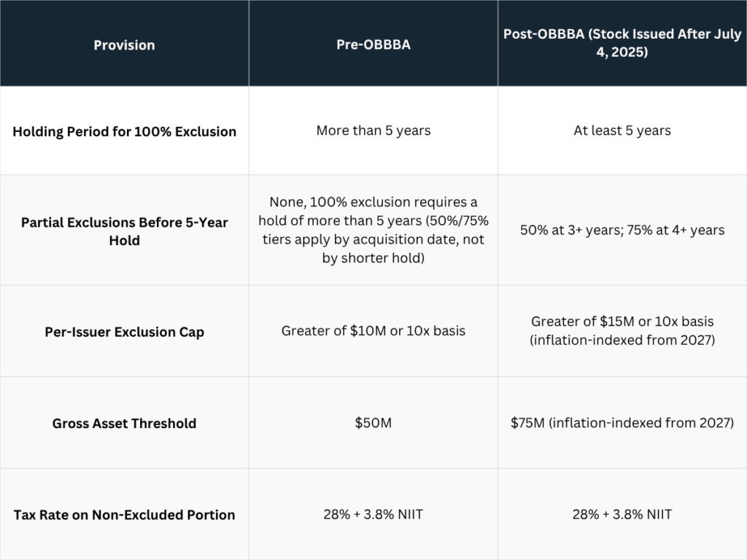
Task: Click Partial Exclusions Before 5-Year Hold label
Action: click(124, 231)
